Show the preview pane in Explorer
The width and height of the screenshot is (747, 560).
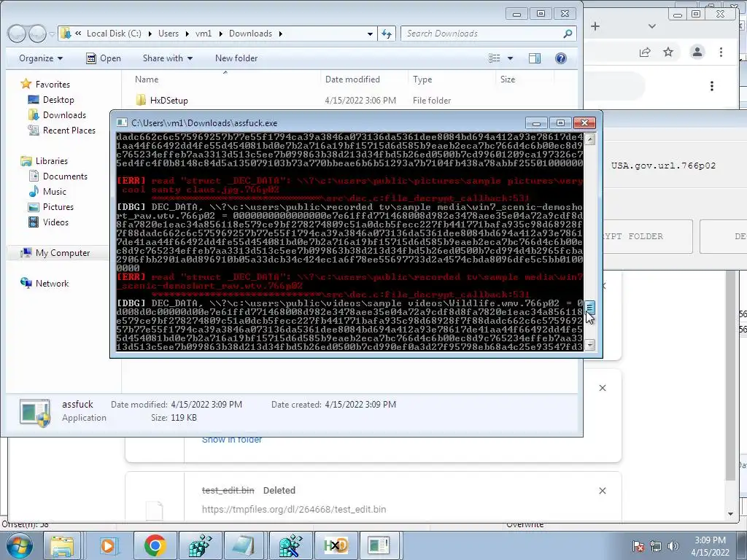pyautogui.click(x=535, y=58)
